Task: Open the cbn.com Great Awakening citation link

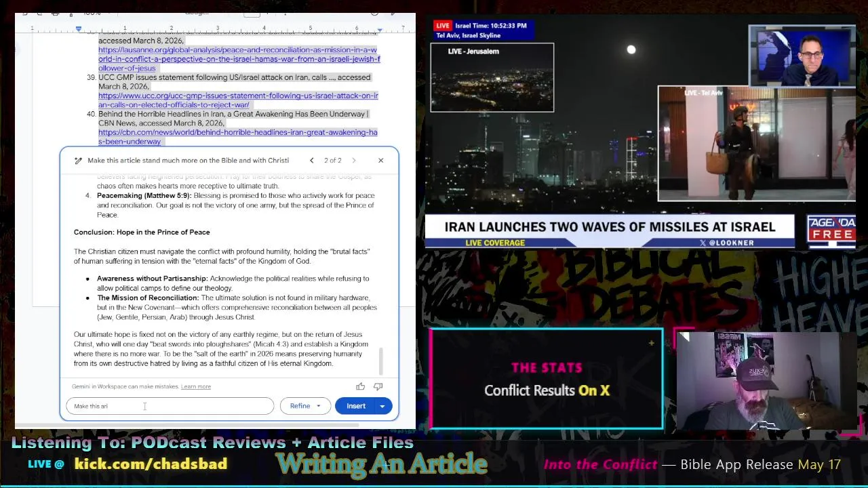Action: [x=237, y=137]
